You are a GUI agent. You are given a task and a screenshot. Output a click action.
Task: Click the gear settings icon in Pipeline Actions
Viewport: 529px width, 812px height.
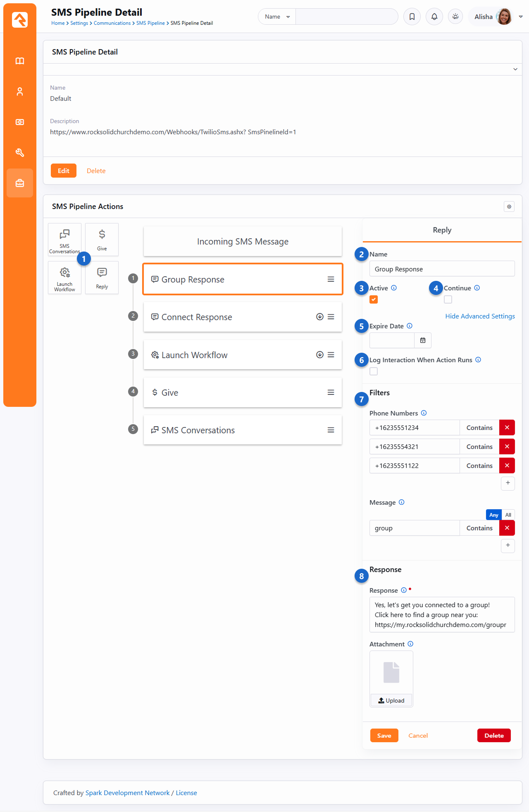(x=509, y=207)
